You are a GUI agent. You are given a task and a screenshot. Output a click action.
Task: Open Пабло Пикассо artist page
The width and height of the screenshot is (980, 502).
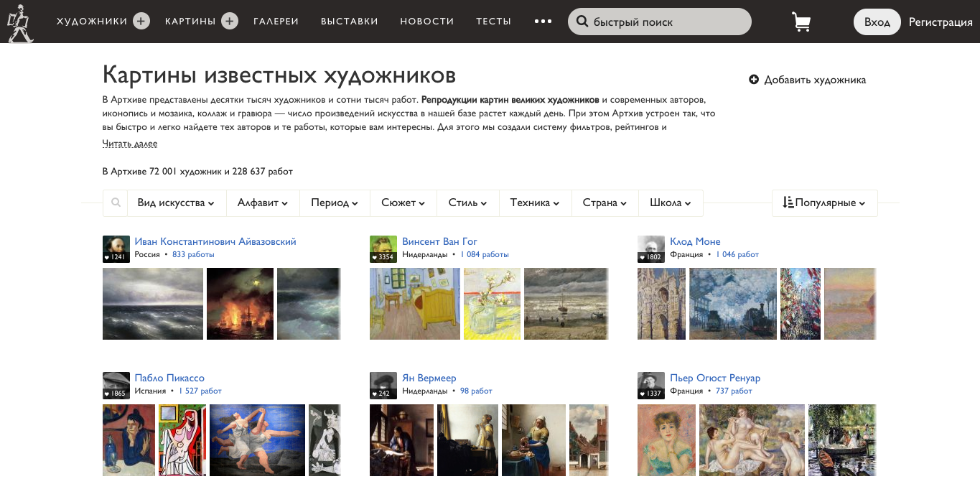point(169,378)
